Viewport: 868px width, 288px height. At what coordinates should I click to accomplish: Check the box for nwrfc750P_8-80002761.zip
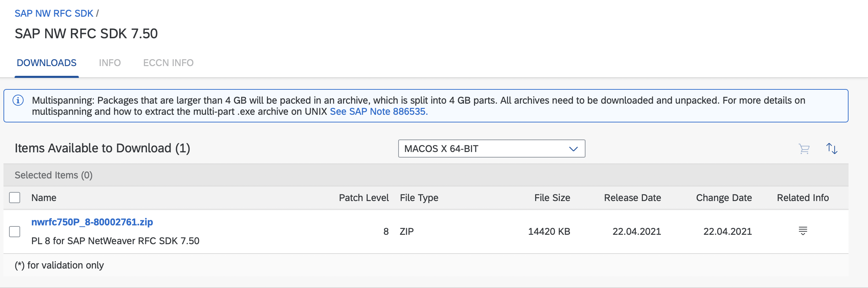[15, 232]
